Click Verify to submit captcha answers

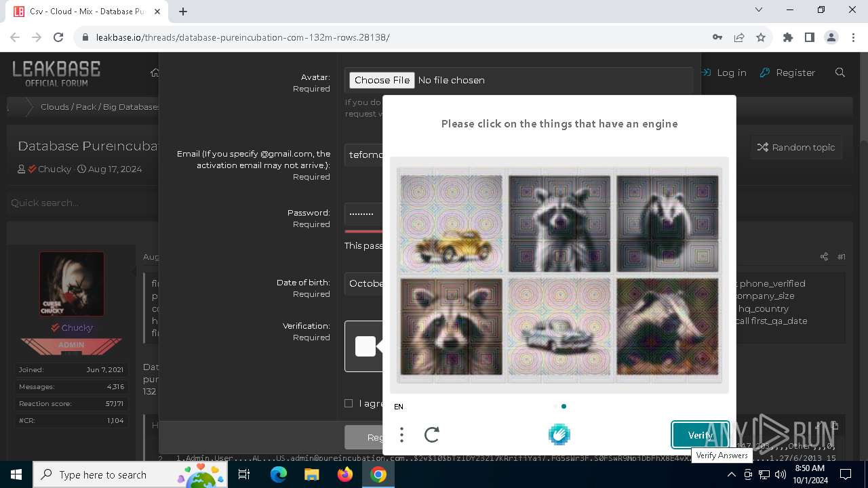tap(701, 435)
